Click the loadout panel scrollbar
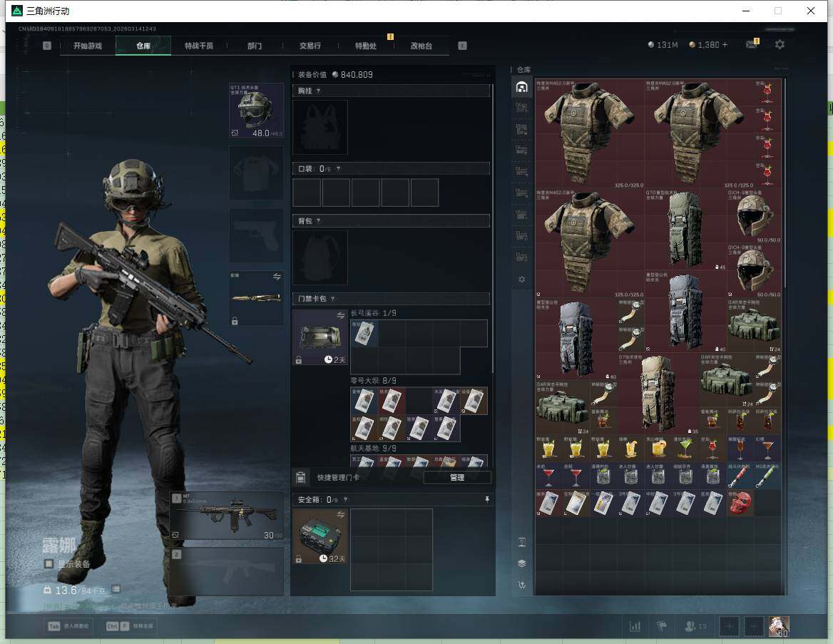The height and width of the screenshot is (644, 833). (x=493, y=228)
